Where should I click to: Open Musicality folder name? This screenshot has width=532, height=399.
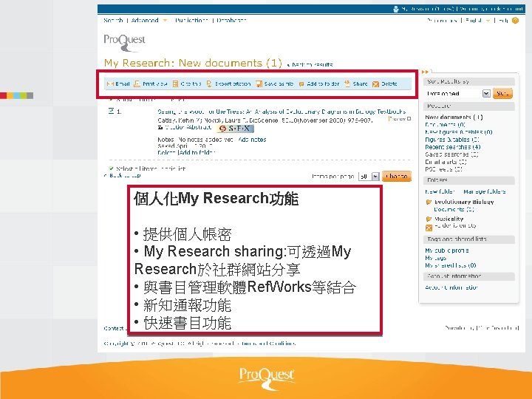[x=449, y=219]
